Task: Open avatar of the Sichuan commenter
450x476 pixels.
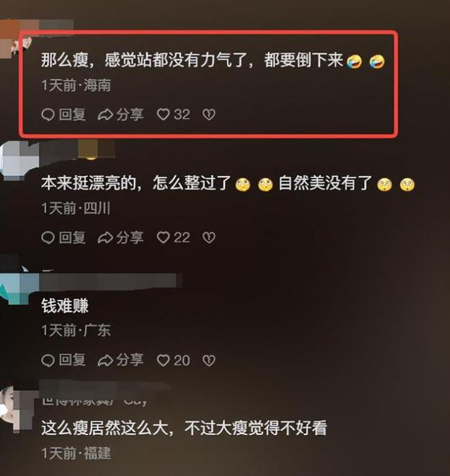Action: (17, 161)
